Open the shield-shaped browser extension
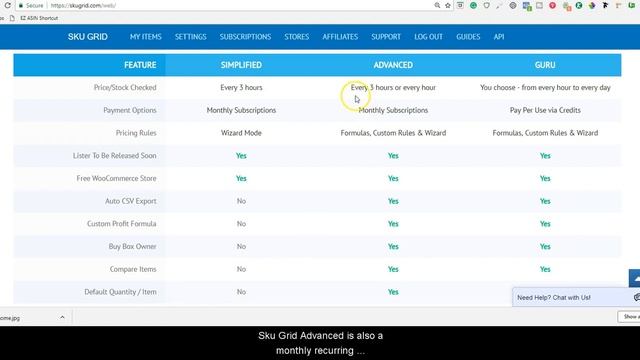The width and height of the screenshot is (640, 360). (487, 5)
